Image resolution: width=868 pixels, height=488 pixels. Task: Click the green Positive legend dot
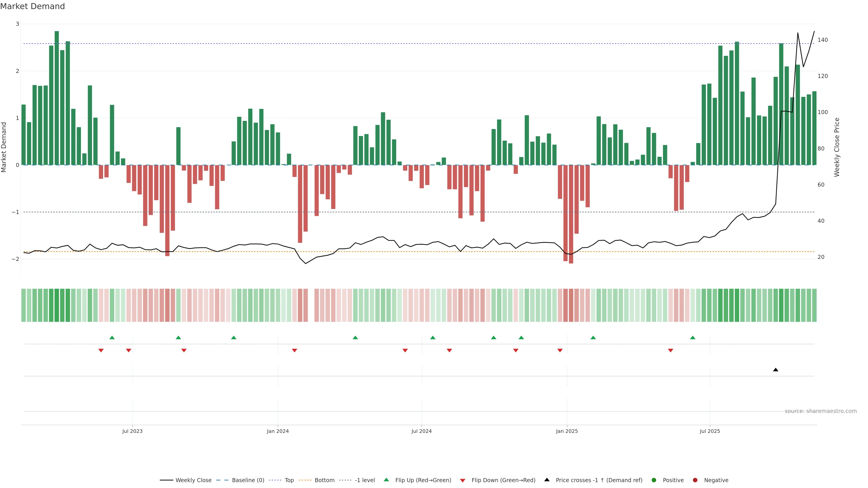[654, 480]
